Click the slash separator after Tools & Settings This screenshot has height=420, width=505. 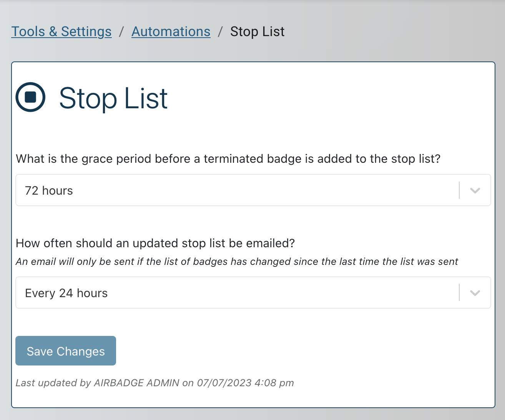[x=121, y=31]
